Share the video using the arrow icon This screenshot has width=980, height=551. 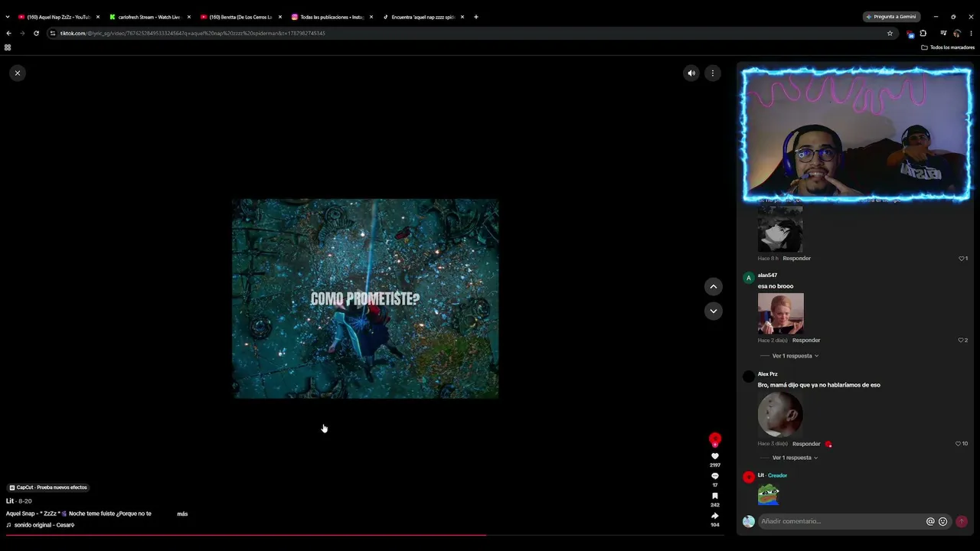point(715,516)
